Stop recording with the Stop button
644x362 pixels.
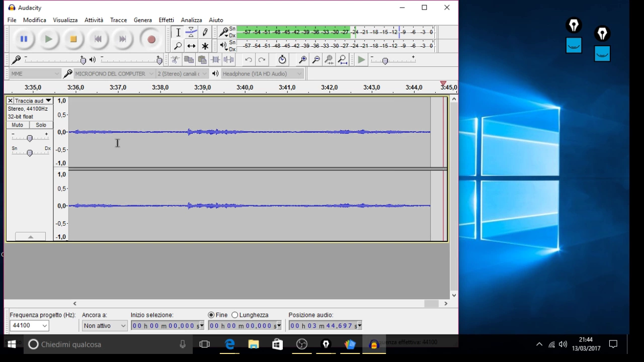pyautogui.click(x=73, y=39)
